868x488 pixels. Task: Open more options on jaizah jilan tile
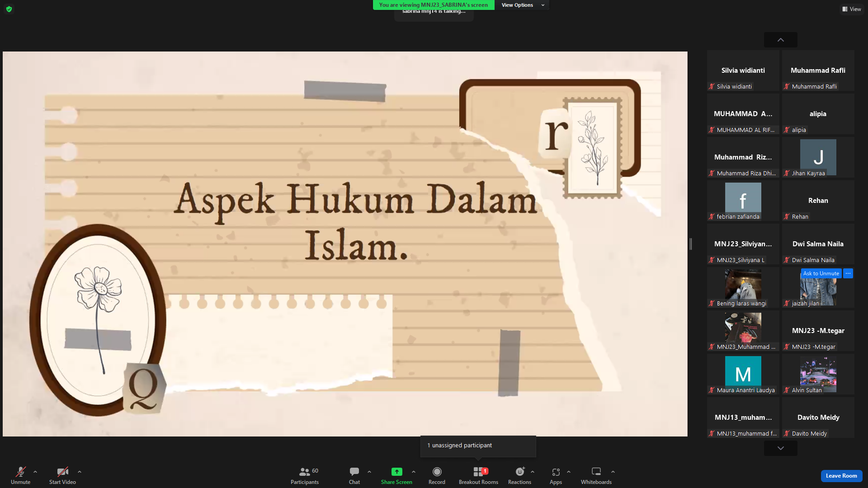click(x=848, y=273)
